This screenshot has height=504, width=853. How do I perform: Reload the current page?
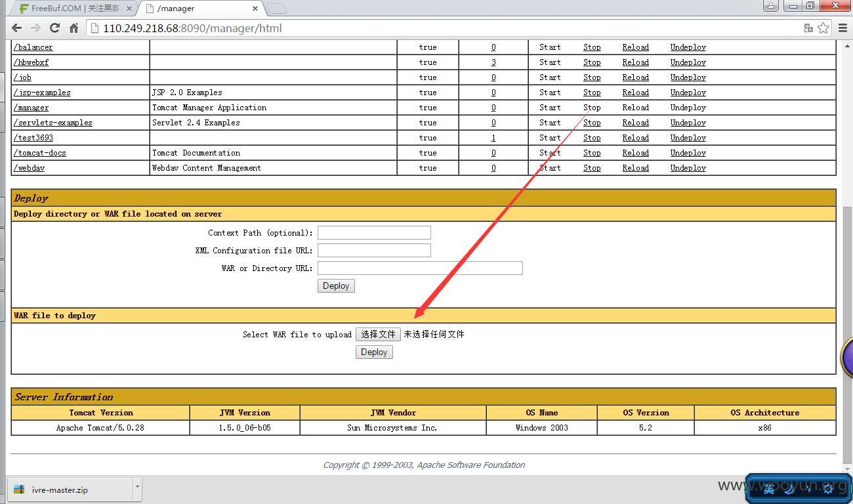[55, 28]
